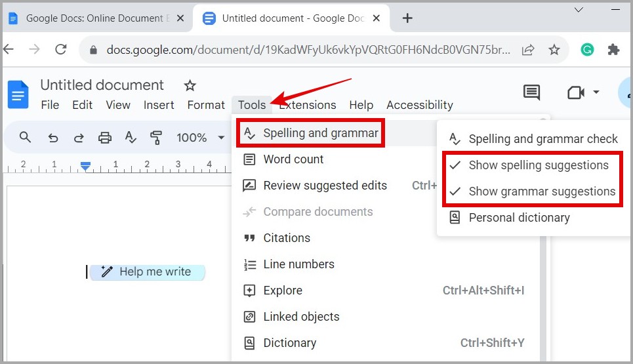Viewport: 633px width, 364px height.
Task: Open the extensions puzzle icon
Action: pyautogui.click(x=613, y=50)
